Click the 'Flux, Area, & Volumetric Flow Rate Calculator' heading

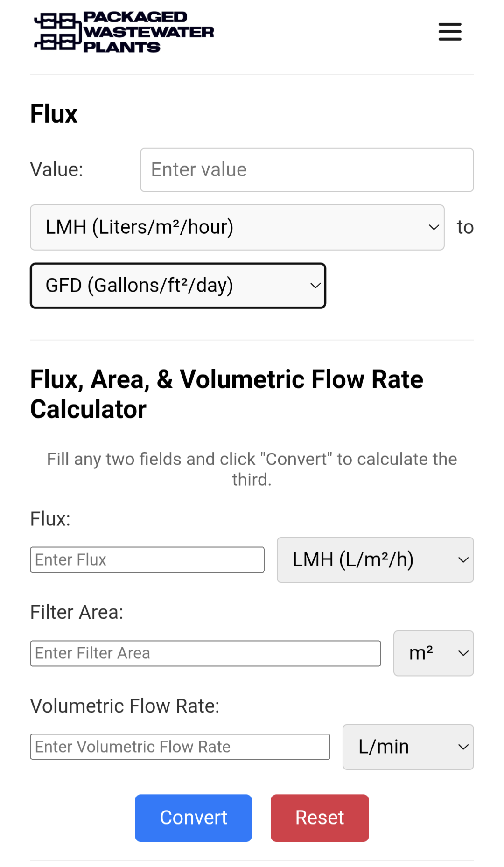pyautogui.click(x=226, y=394)
